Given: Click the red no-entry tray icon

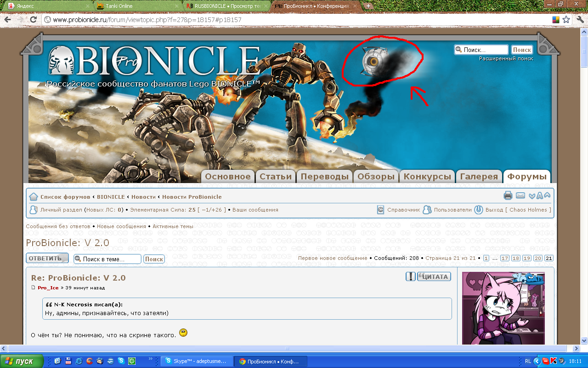Looking at the screenshot, I should click(545, 361).
